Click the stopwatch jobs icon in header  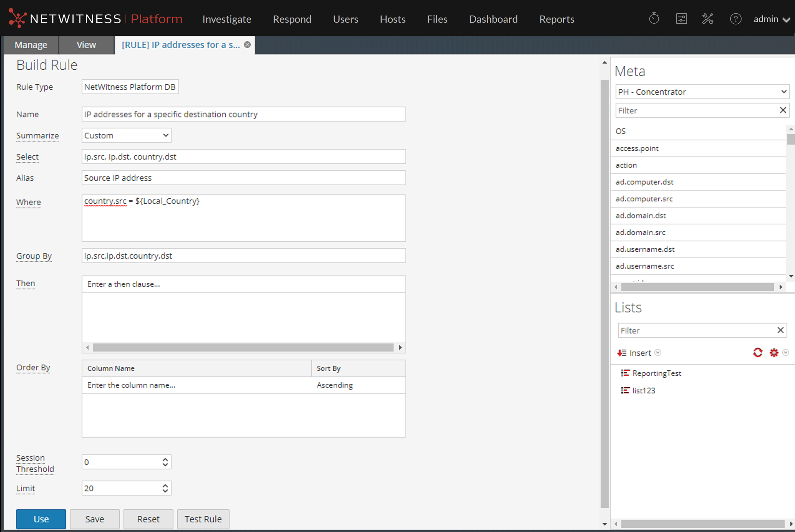click(654, 19)
